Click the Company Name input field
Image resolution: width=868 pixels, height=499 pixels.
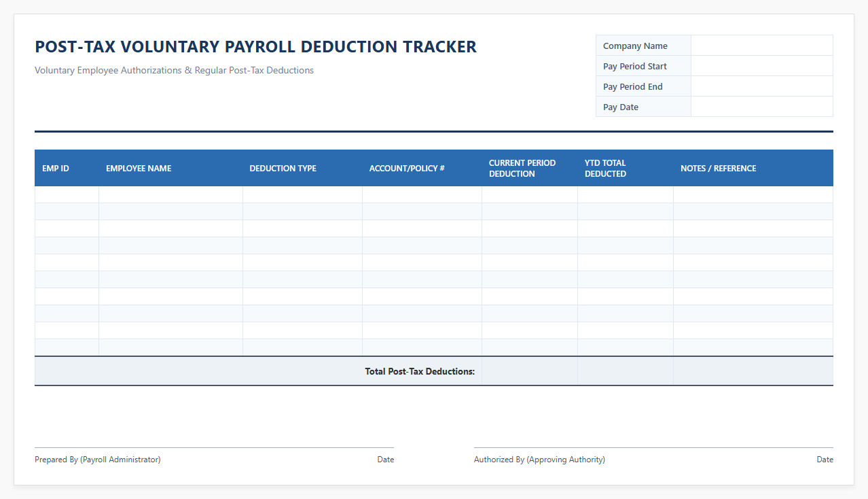point(762,46)
